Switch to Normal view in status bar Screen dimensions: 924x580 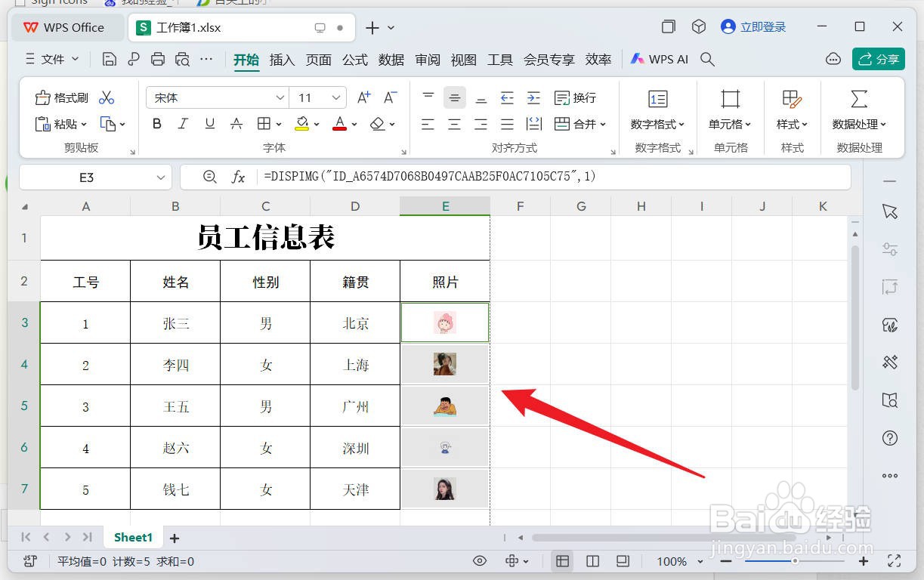(562, 561)
